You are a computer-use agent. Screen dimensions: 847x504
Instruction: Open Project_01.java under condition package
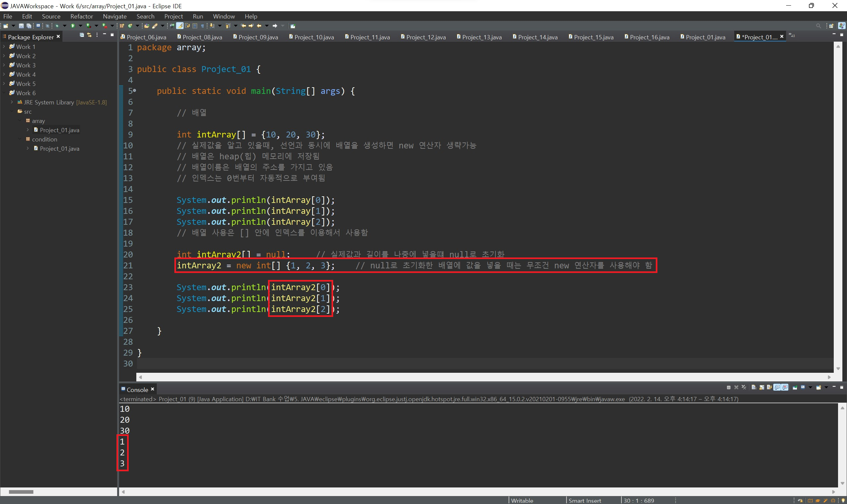pyautogui.click(x=60, y=148)
